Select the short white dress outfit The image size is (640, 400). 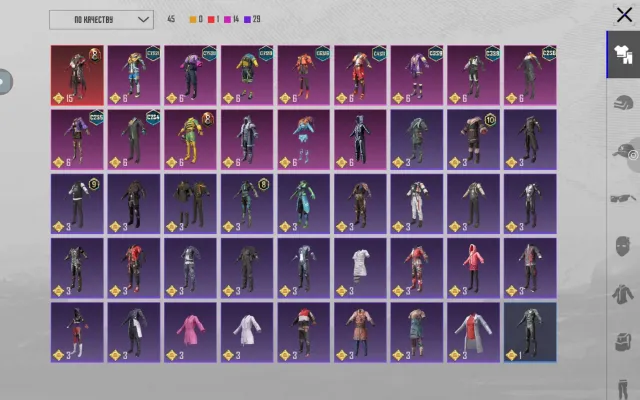(360, 268)
